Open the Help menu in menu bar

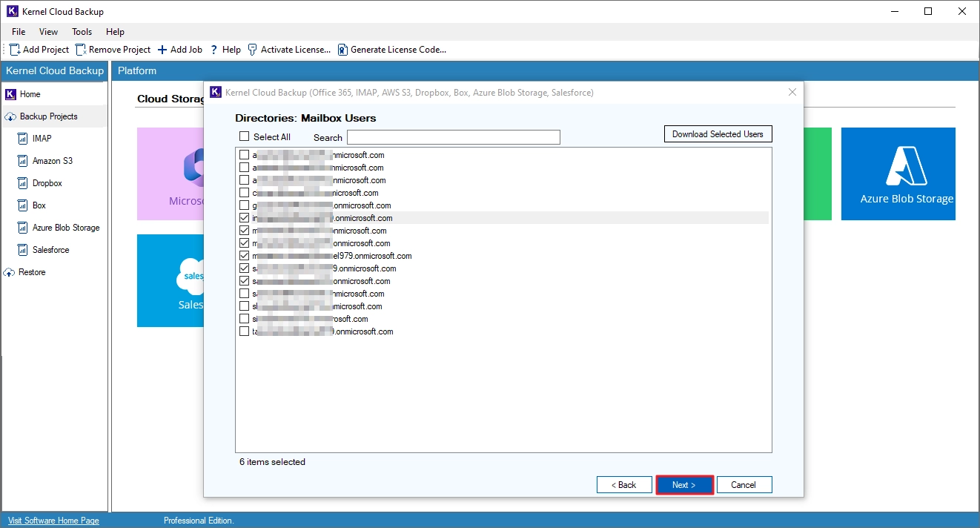click(x=115, y=32)
